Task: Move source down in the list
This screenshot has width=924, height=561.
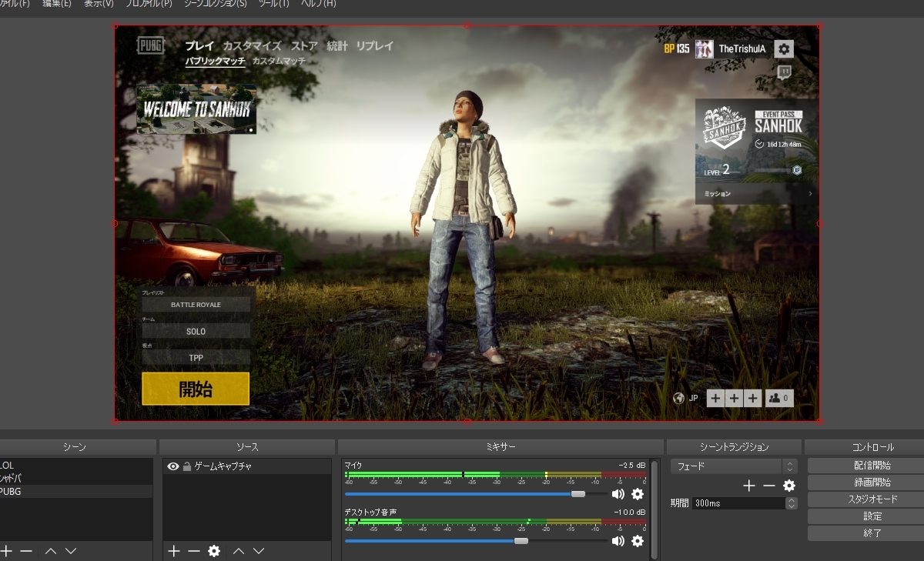Action: tap(259, 550)
